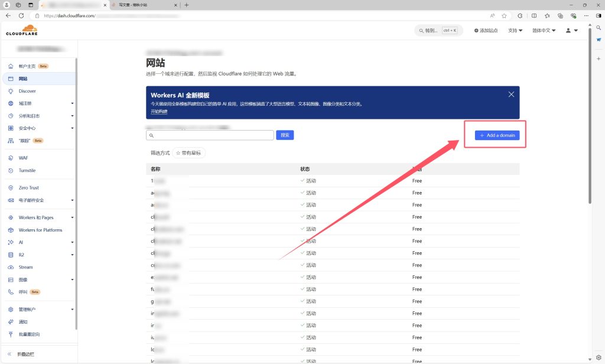Toggle 带有星标 starred filter
605x364 pixels.
point(188,153)
